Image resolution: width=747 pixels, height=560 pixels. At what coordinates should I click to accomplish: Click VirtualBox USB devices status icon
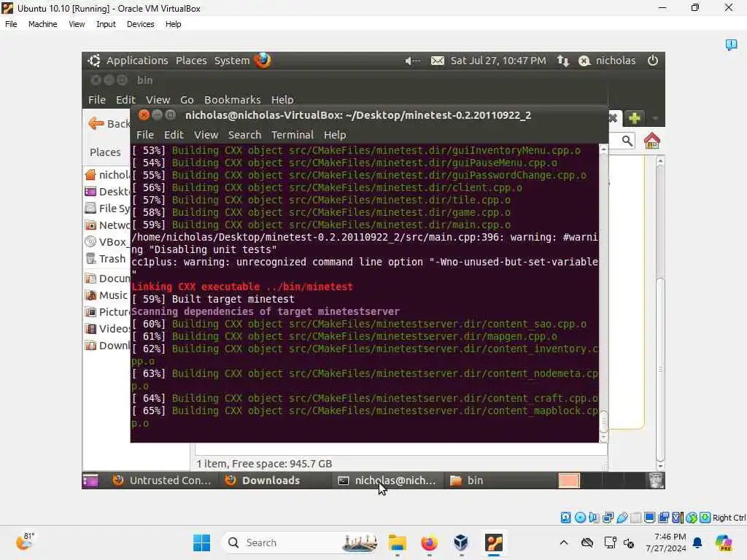tap(622, 518)
